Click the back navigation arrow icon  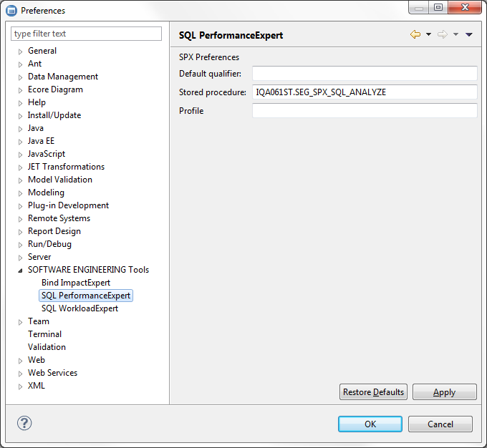(415, 34)
